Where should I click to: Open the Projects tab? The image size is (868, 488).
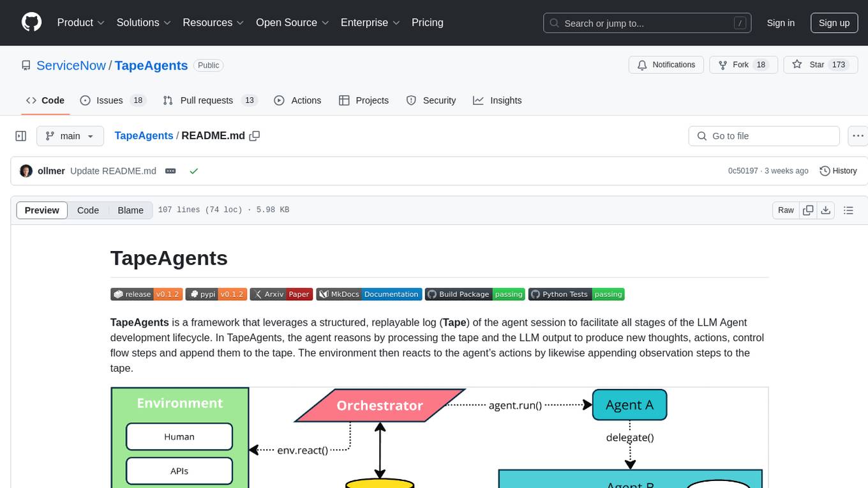[364, 100]
